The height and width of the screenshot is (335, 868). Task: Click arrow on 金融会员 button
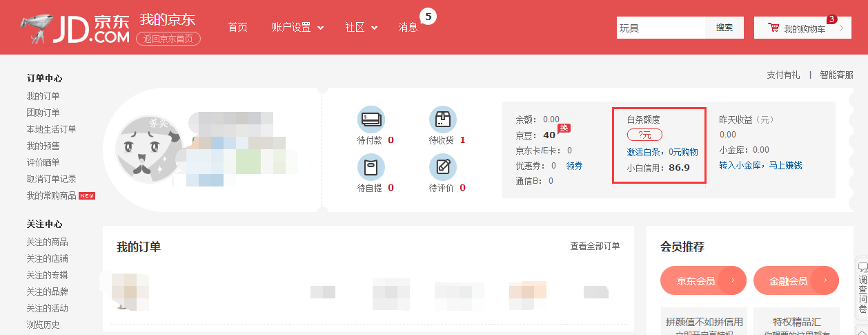click(x=825, y=281)
